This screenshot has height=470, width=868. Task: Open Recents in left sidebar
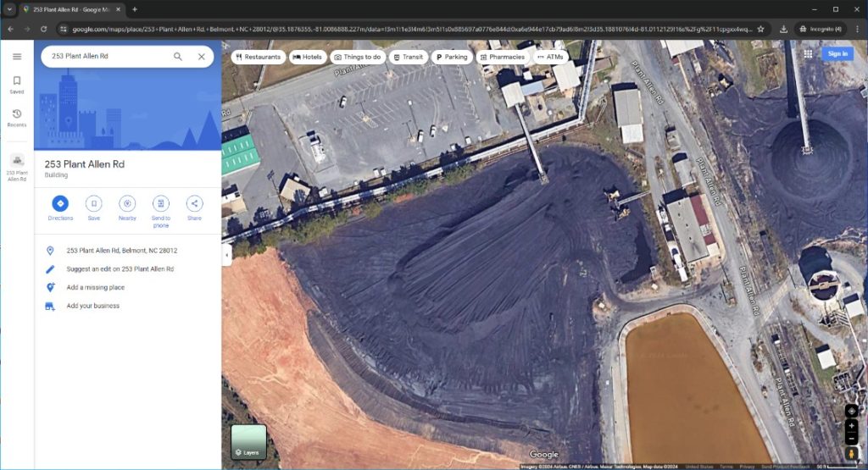pos(16,118)
